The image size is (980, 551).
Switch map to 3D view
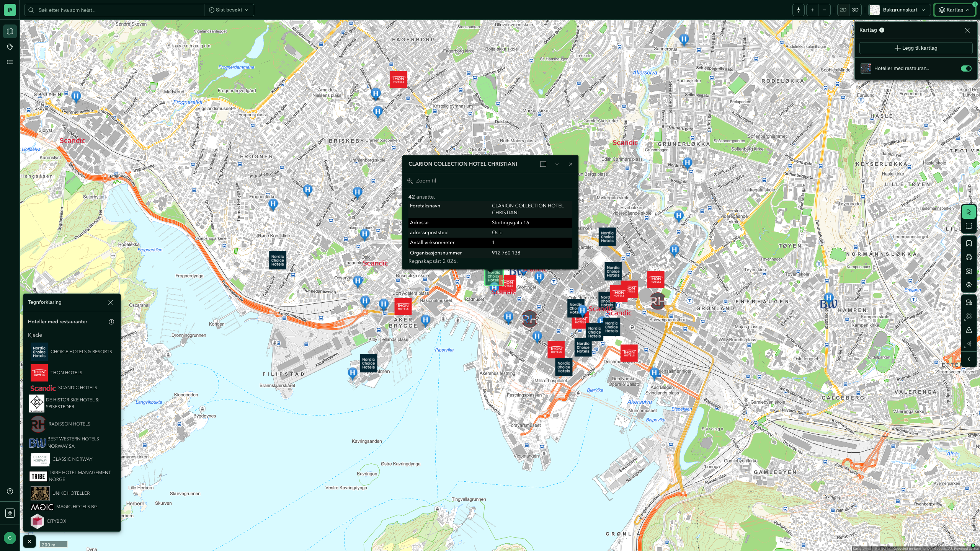[x=855, y=10]
